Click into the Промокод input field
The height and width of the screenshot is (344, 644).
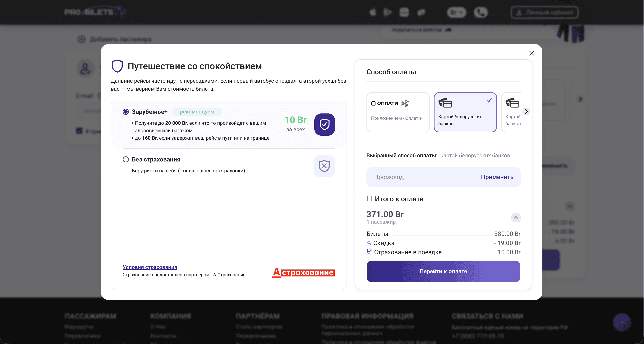click(x=420, y=177)
